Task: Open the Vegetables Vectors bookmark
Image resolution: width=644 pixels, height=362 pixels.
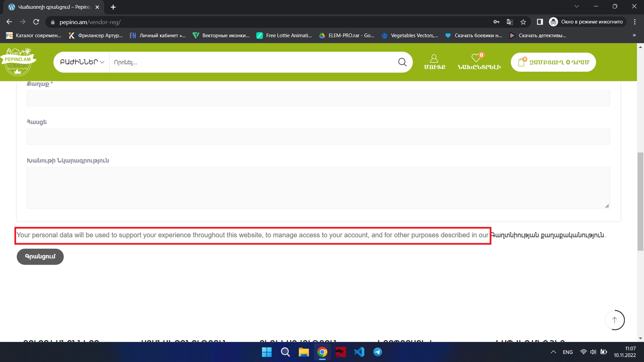Action: coord(409,36)
